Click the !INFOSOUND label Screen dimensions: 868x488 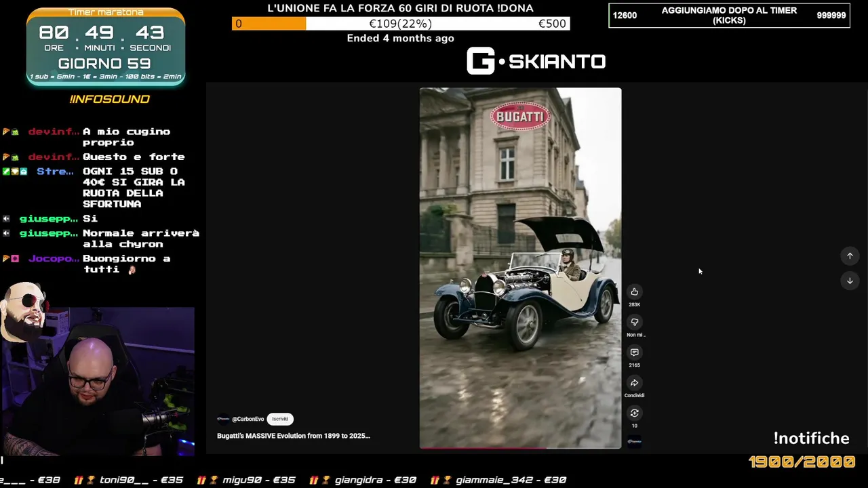109,99
